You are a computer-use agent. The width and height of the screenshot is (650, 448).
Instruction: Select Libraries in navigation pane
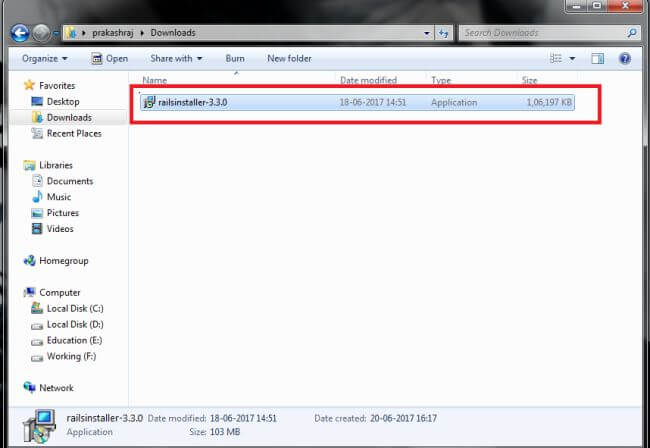tap(56, 165)
